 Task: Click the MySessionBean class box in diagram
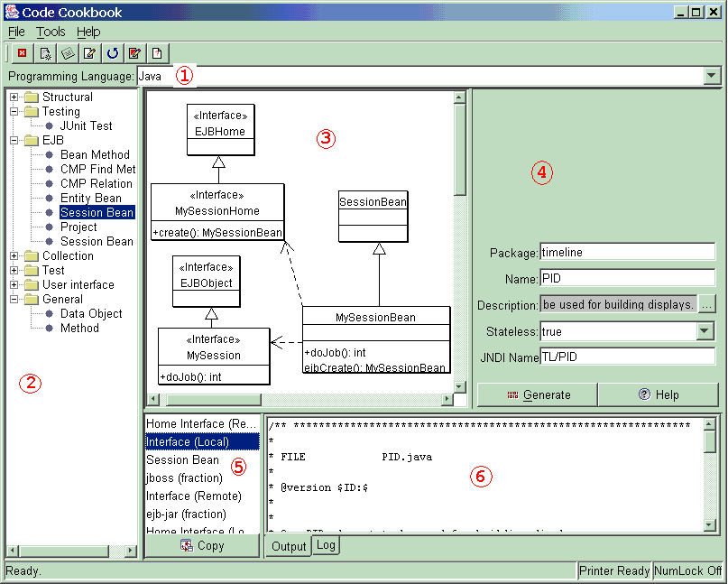click(376, 340)
